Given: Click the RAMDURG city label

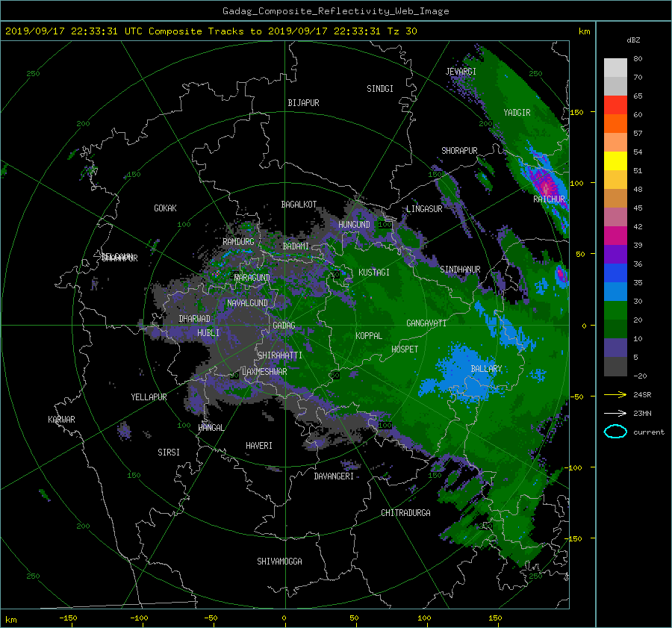Looking at the screenshot, I should pos(238,242).
